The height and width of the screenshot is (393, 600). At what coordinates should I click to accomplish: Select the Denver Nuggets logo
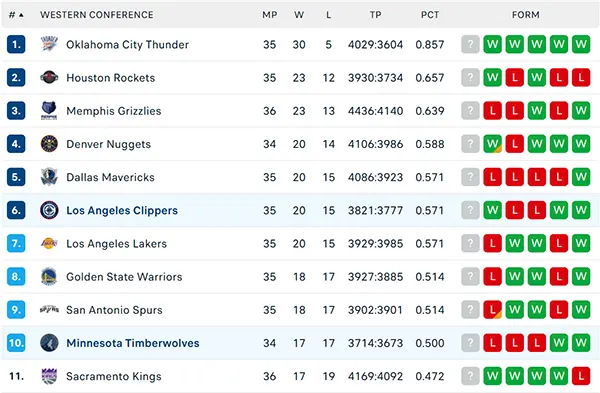pos(49,144)
